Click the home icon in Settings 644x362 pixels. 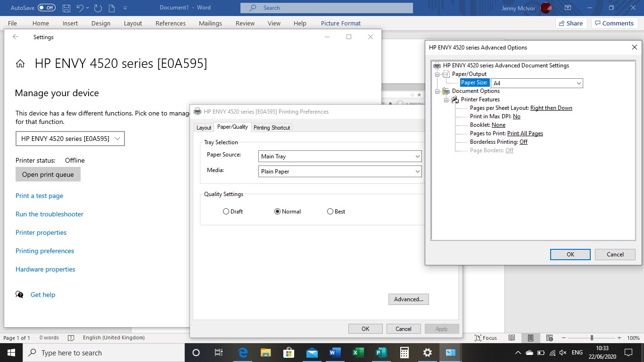20,63
